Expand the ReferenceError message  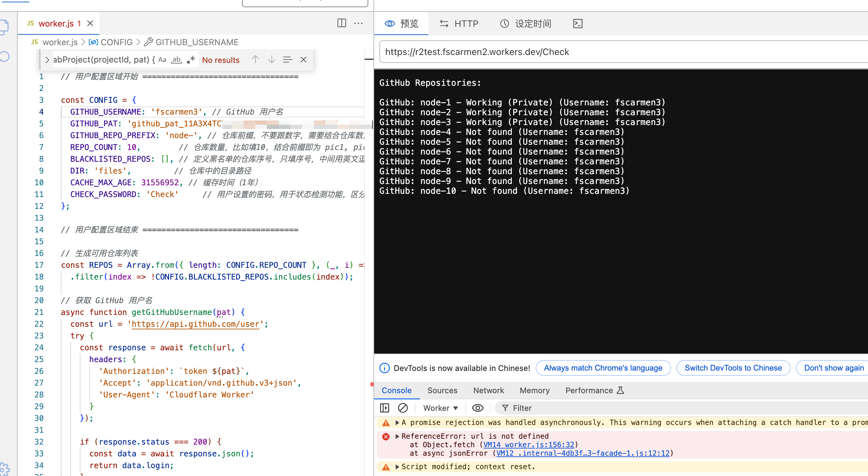pos(397,436)
